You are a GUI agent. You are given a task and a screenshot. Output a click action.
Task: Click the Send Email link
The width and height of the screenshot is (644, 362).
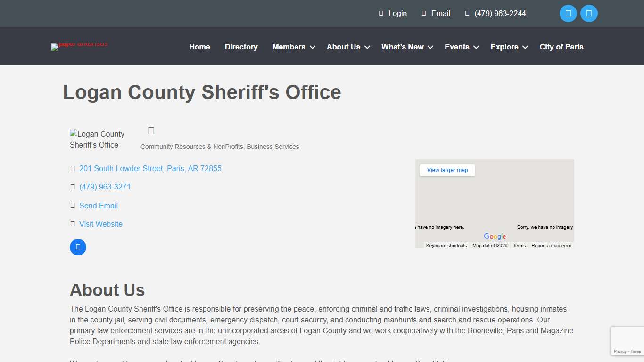tap(99, 205)
